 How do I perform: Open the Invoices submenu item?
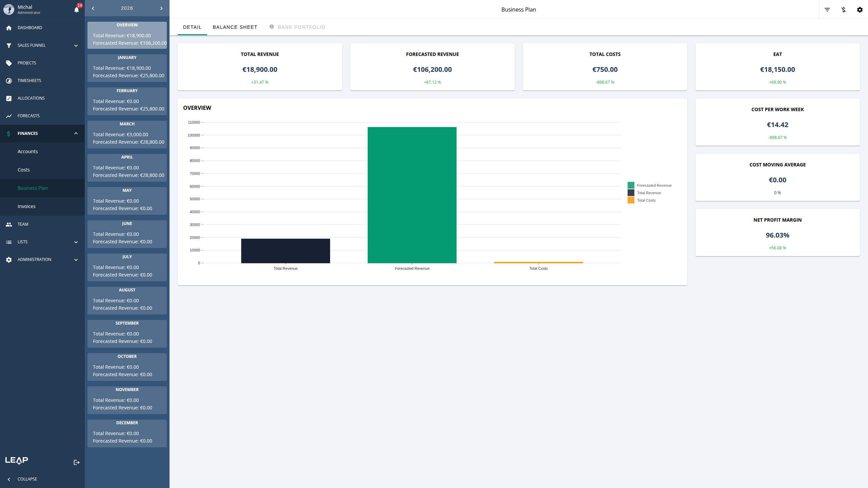pyautogui.click(x=26, y=206)
